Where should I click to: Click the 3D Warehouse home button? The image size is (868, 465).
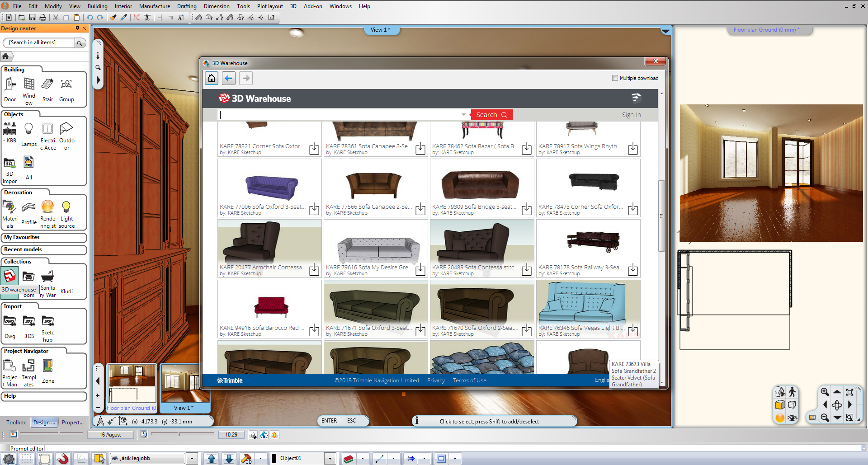tap(212, 78)
